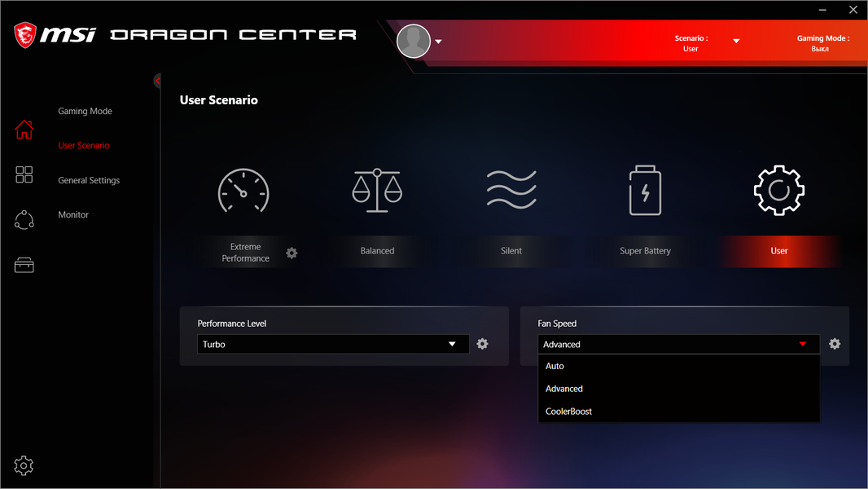Expand the profile avatar dropdown arrow
This screenshot has width=868, height=489.
coord(438,42)
